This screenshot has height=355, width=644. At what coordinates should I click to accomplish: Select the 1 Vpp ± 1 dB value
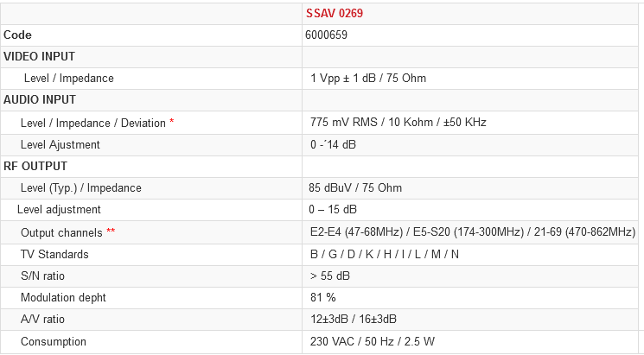point(368,79)
